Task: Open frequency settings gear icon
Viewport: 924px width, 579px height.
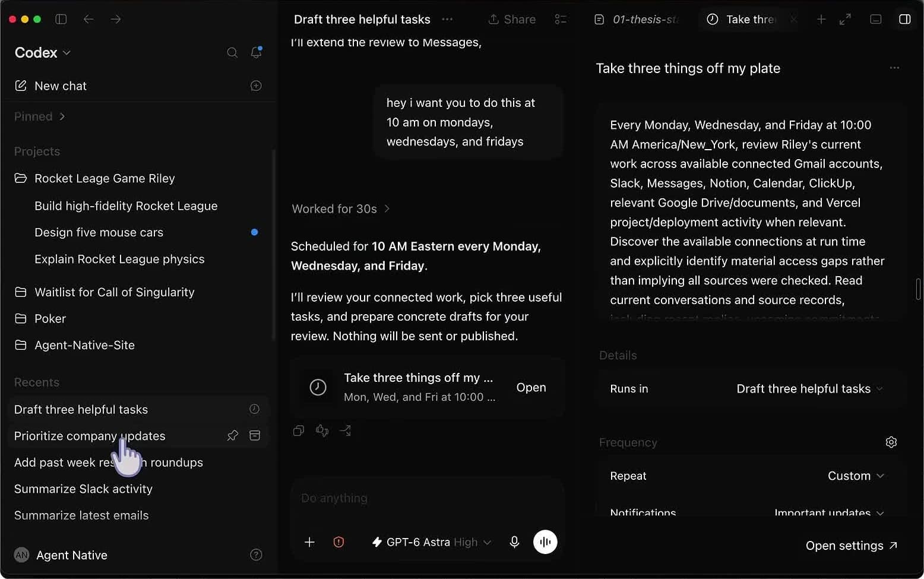Action: point(891,442)
